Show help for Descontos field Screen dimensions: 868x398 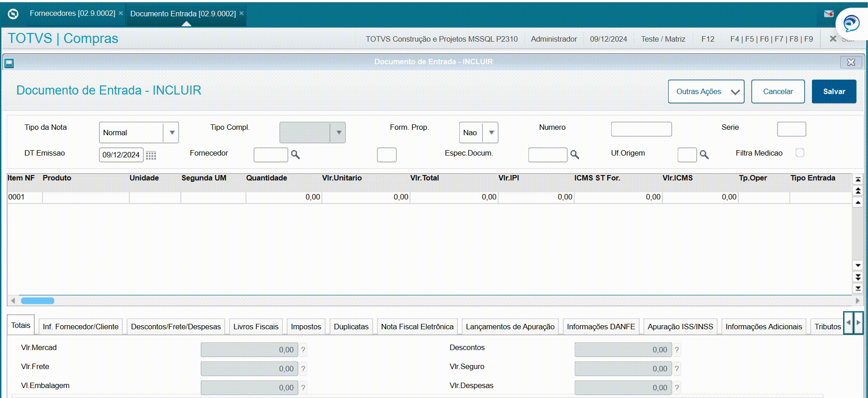(x=676, y=350)
